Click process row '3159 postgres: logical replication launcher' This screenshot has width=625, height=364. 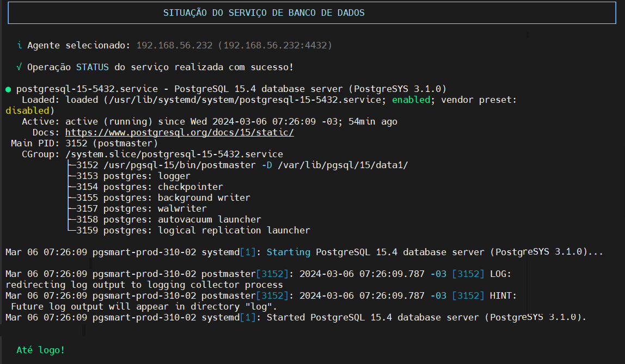193,230
